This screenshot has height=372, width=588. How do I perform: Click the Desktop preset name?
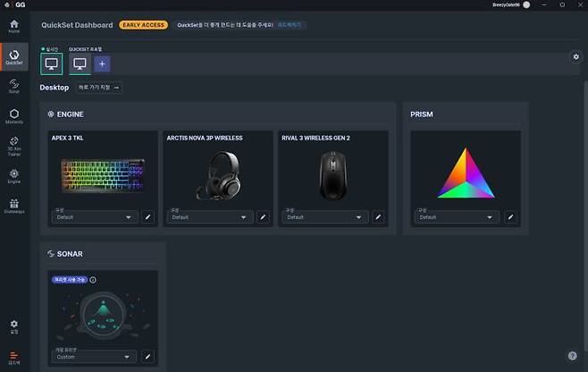tap(55, 88)
